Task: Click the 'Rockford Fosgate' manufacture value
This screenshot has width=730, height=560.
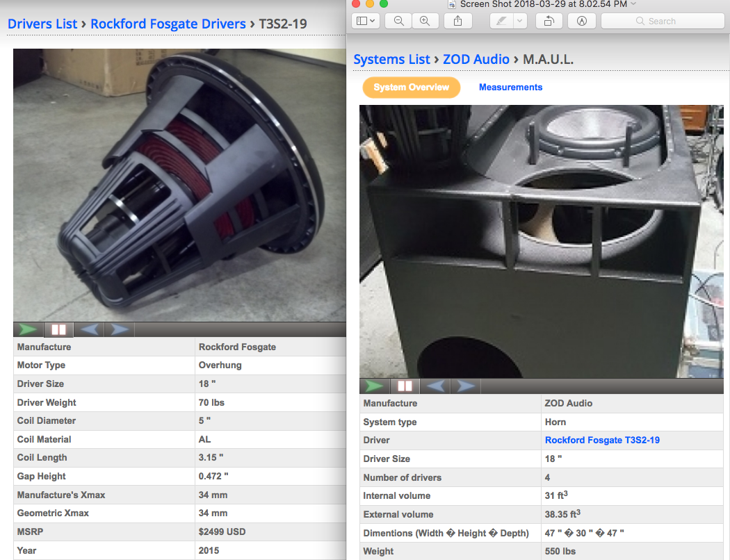Action: 237,347
